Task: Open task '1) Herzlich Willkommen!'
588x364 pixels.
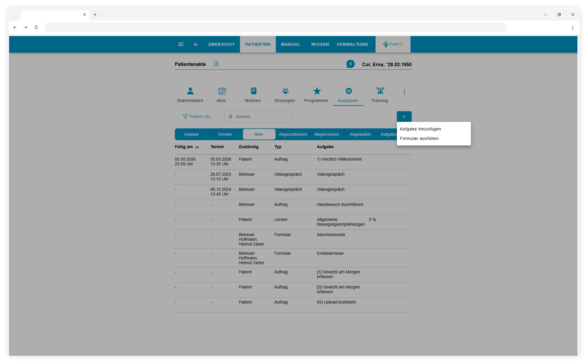Action: click(x=293, y=162)
